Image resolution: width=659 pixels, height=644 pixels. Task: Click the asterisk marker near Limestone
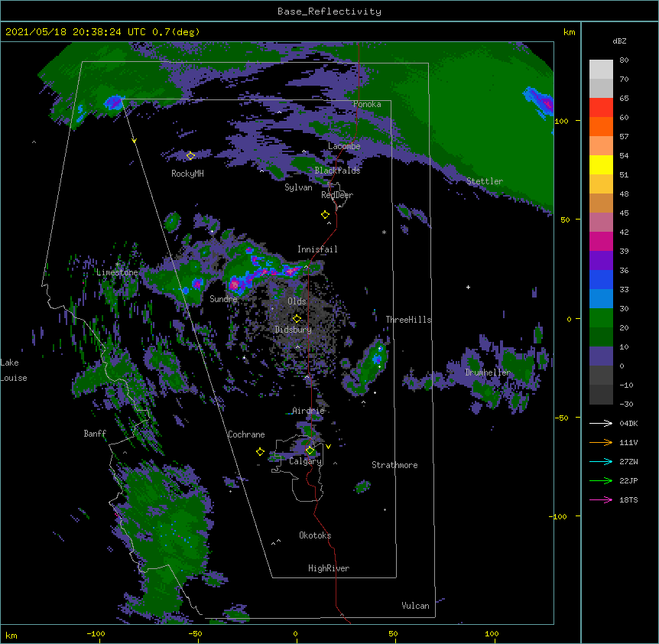tap(118, 265)
